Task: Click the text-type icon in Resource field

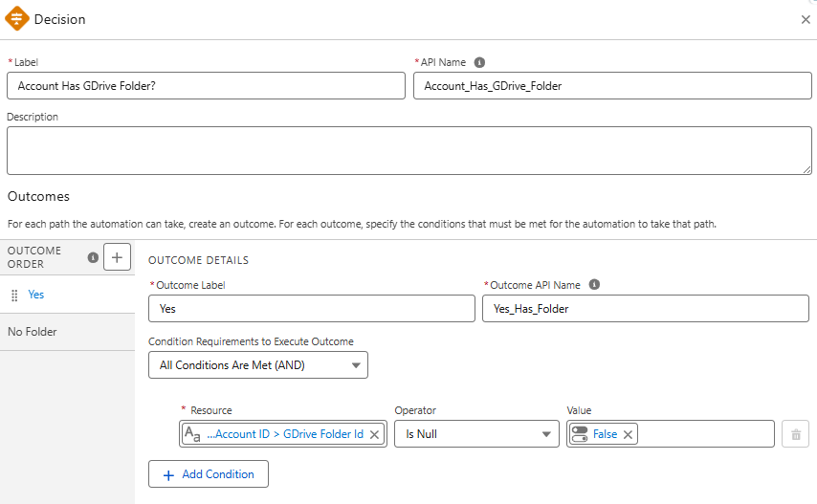Action: (x=192, y=434)
